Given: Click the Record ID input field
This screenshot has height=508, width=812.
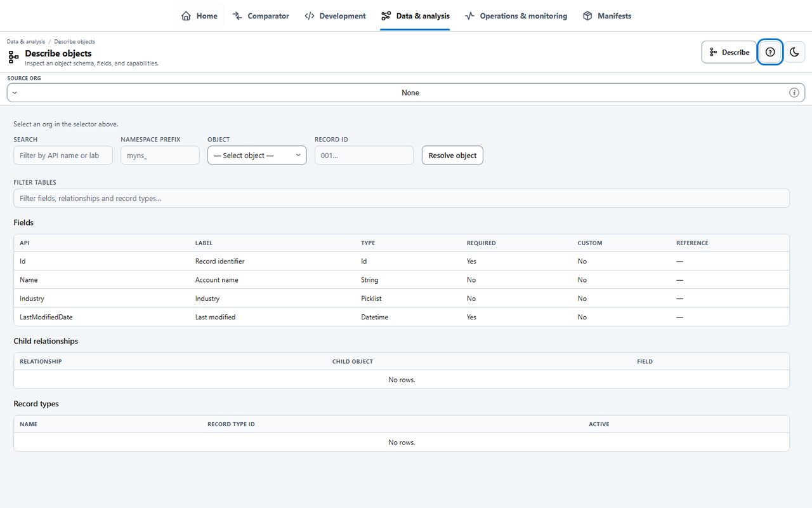Looking at the screenshot, I should point(364,156).
